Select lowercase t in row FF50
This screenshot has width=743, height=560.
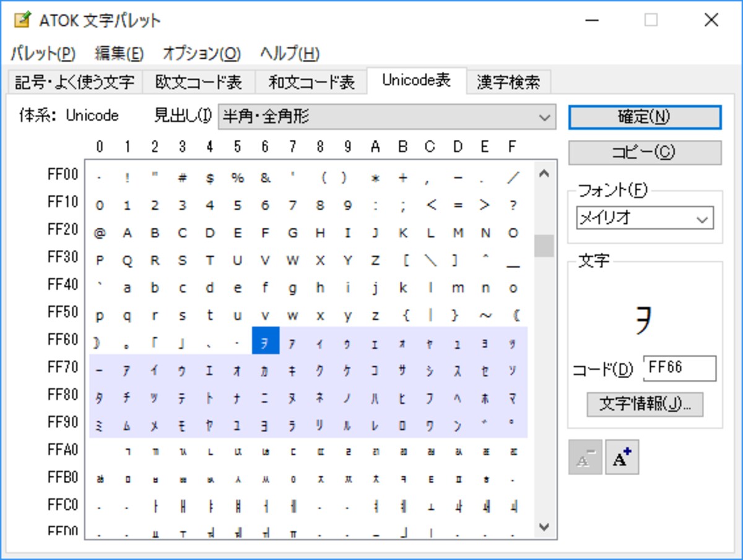(x=210, y=316)
